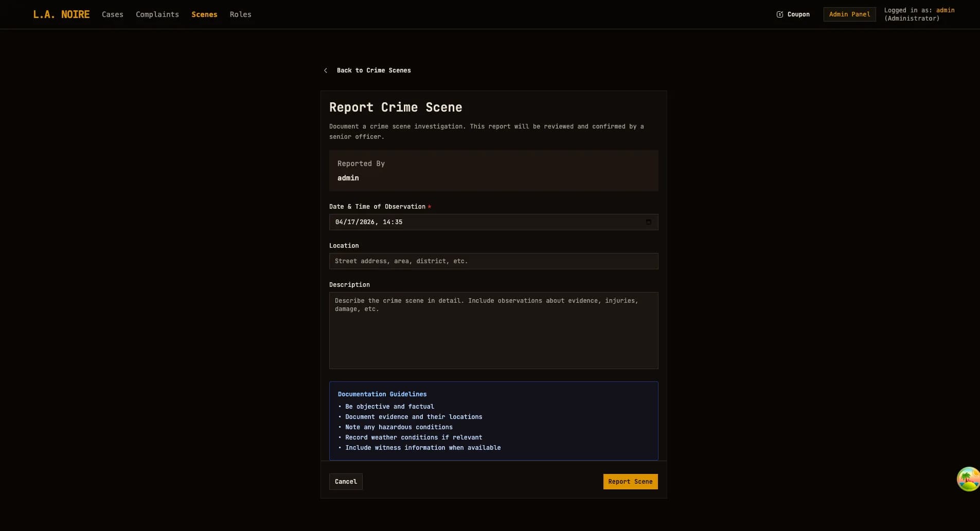Viewport: 980px width, 531px height.
Task: Click the palm tree floating widget icon
Action: point(968,479)
